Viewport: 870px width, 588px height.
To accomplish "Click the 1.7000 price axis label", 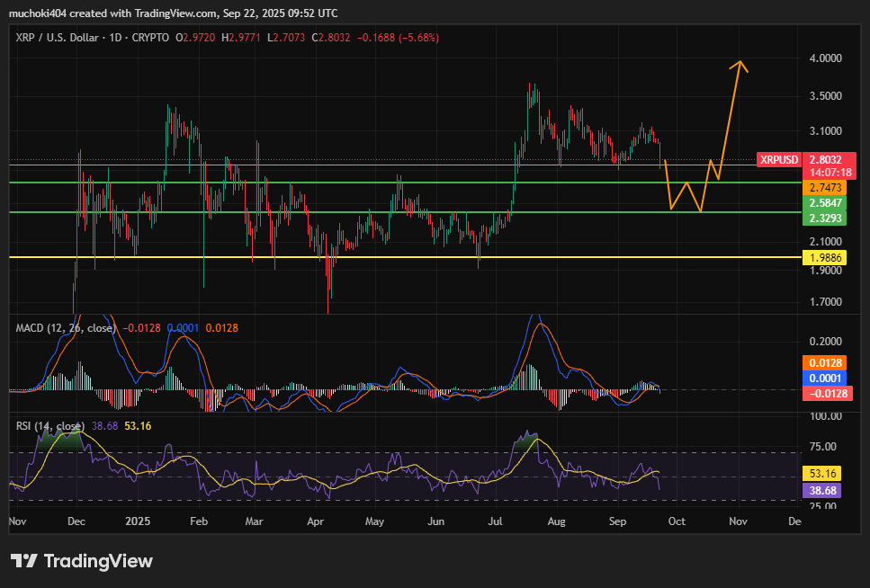I will point(826,302).
